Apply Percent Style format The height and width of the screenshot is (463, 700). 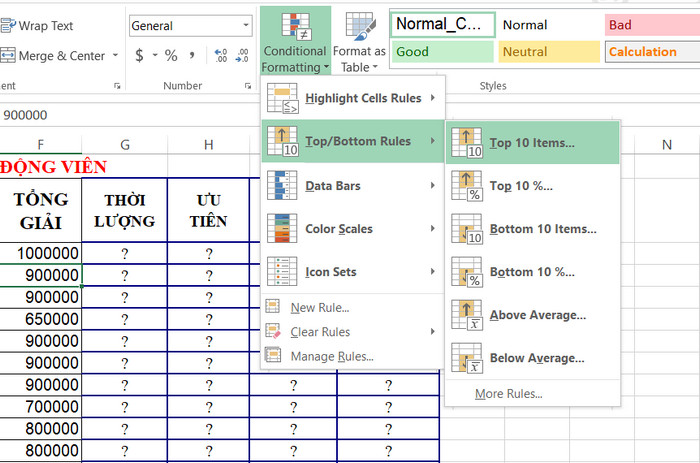[171, 55]
